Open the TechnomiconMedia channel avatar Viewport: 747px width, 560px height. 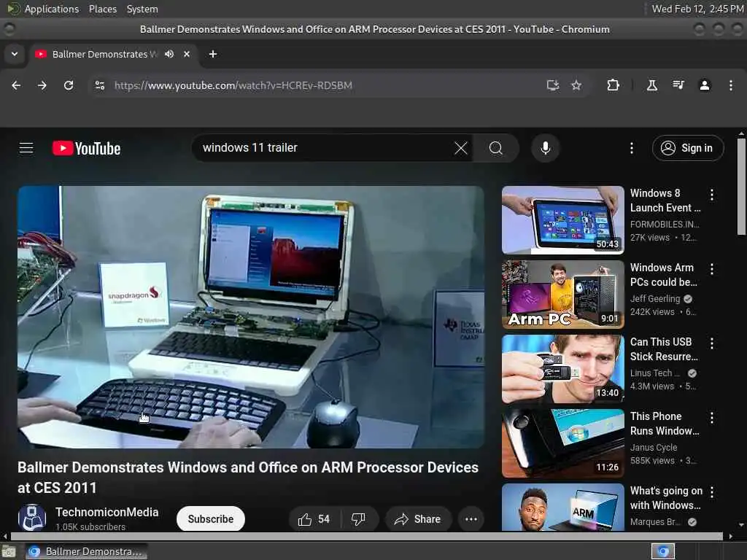(32, 518)
